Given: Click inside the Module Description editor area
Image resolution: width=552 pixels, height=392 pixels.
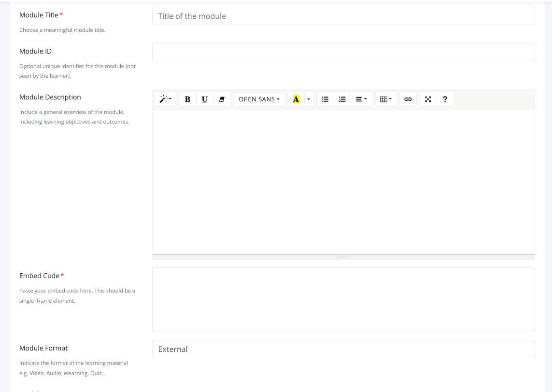Looking at the screenshot, I should (343, 181).
